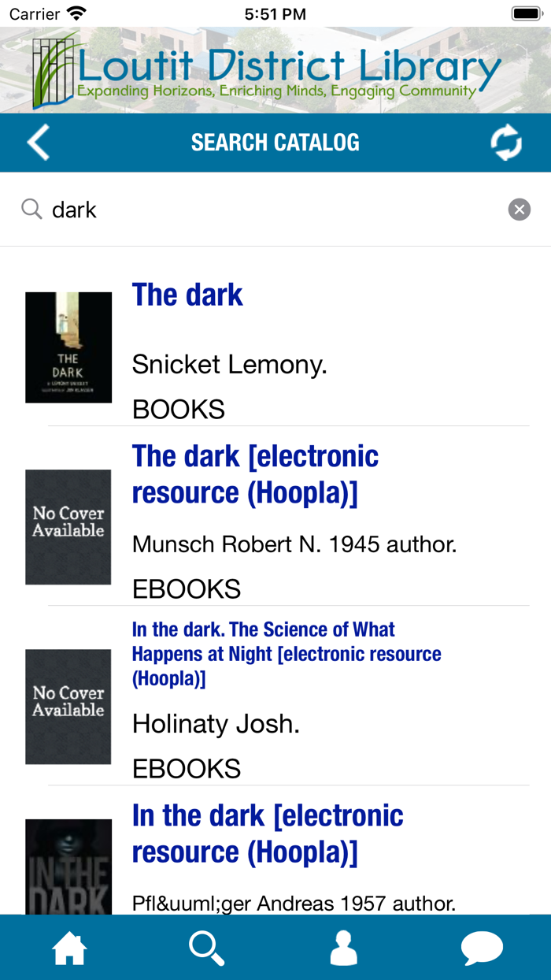This screenshot has height=980, width=551.
Task: Open 'The dark [electronic resource (Hoopla)]' result
Action: (255, 474)
